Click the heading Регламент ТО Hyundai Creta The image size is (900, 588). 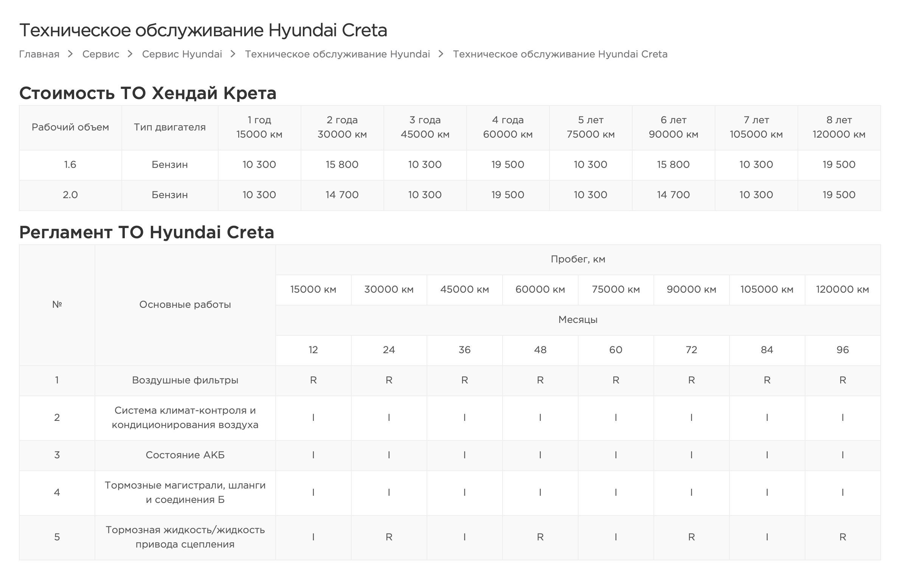point(147,232)
